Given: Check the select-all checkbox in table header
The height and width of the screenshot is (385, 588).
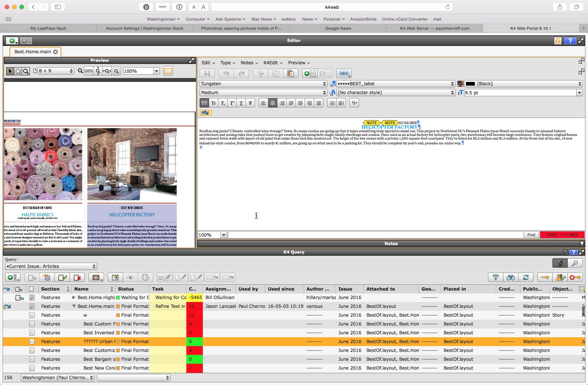Looking at the screenshot, I should coord(31,289).
